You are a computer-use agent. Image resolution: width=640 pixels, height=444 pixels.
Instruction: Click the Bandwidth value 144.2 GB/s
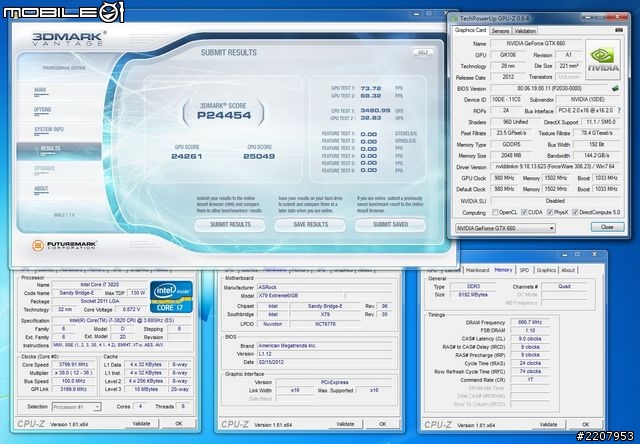click(597, 155)
